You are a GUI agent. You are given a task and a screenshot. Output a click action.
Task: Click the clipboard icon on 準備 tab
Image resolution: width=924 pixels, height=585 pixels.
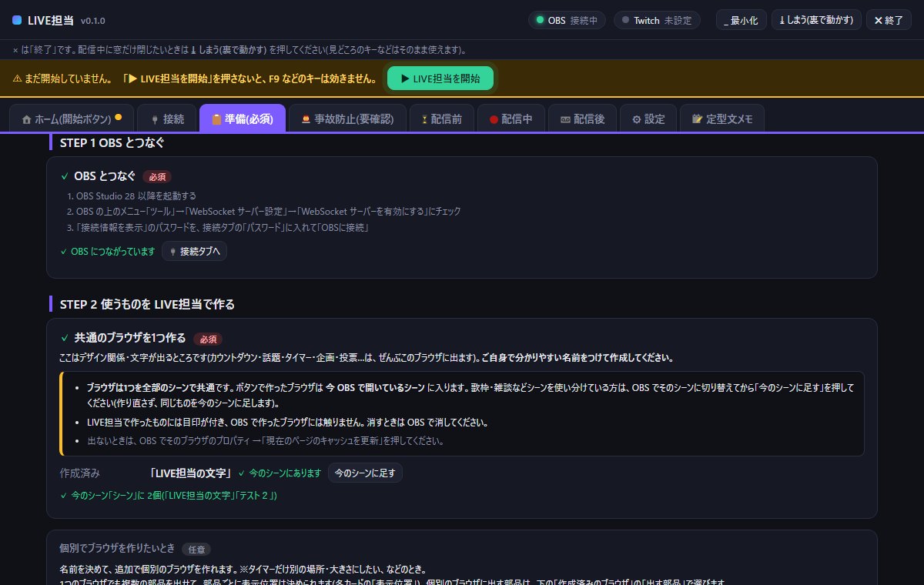[216, 119]
